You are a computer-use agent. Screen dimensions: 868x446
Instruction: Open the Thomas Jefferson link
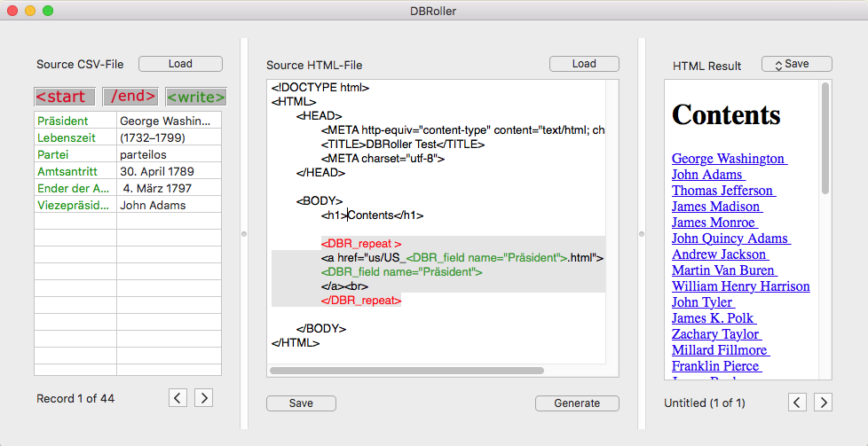coord(723,191)
